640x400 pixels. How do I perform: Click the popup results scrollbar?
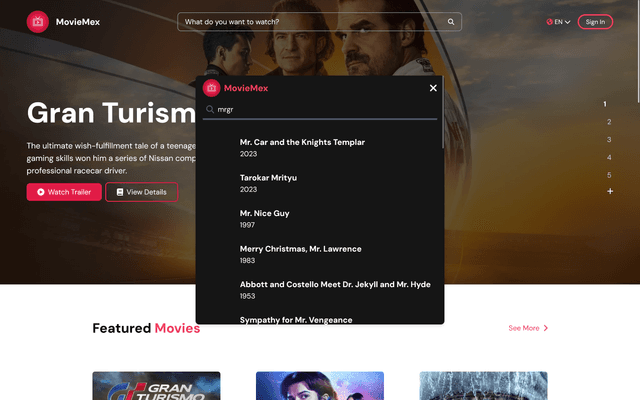click(x=442, y=112)
